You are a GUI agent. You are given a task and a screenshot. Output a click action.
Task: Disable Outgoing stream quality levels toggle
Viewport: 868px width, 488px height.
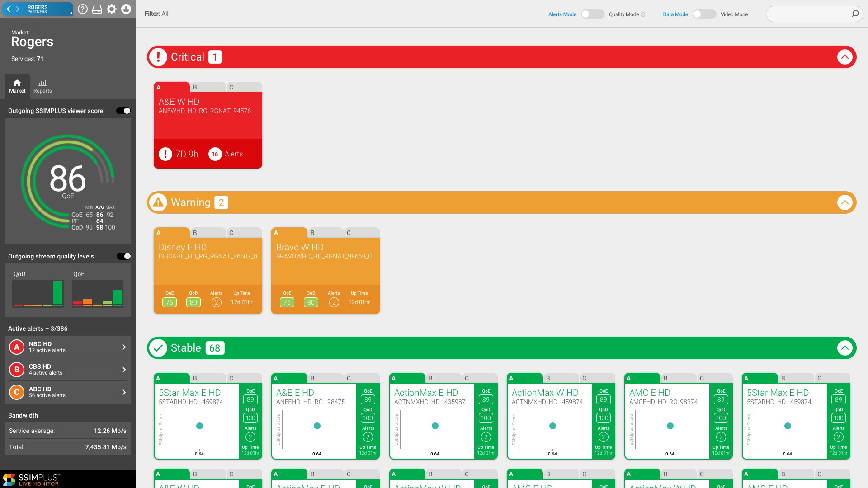[123, 256]
